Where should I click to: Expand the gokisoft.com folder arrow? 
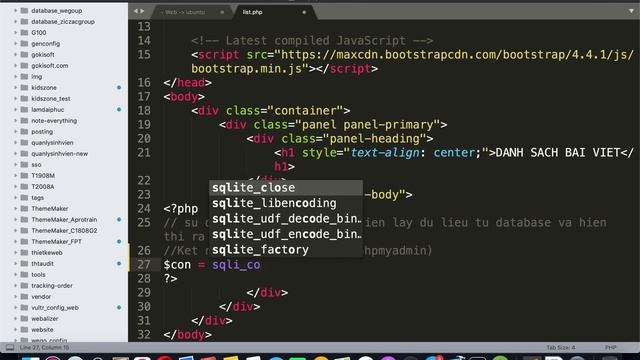16,66
